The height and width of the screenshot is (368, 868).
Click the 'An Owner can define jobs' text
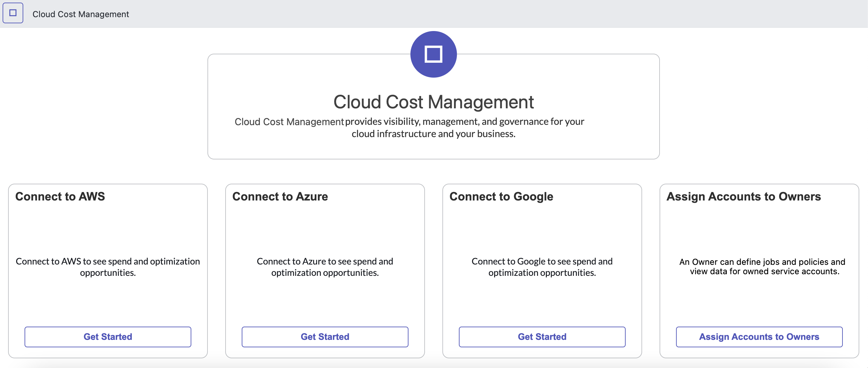click(x=762, y=266)
